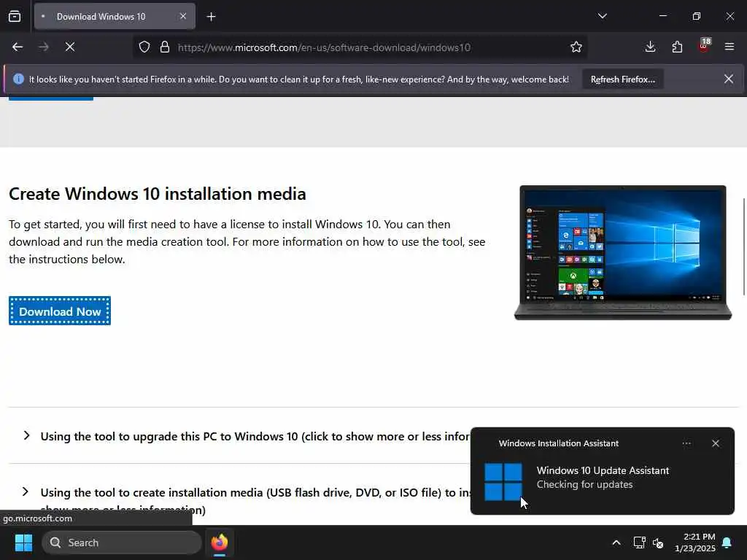Open the extensions puzzle icon
Image resolution: width=747 pixels, height=560 pixels.
[x=677, y=47]
